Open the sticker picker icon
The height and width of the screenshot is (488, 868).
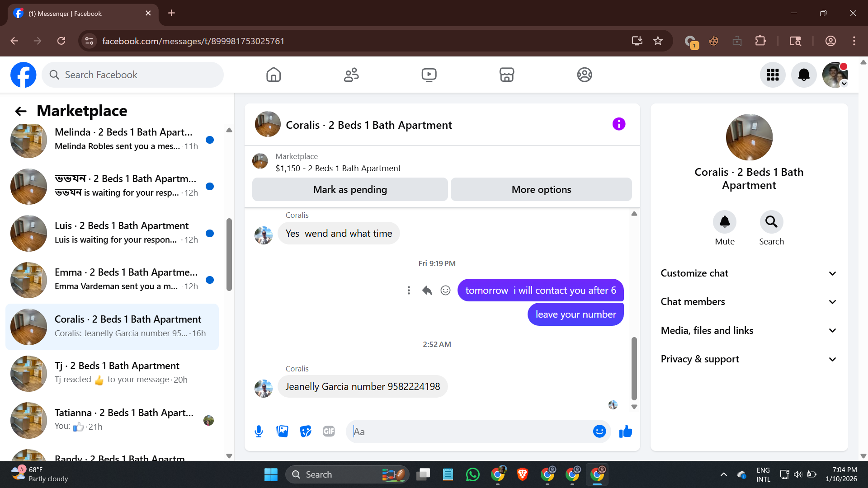tap(306, 432)
